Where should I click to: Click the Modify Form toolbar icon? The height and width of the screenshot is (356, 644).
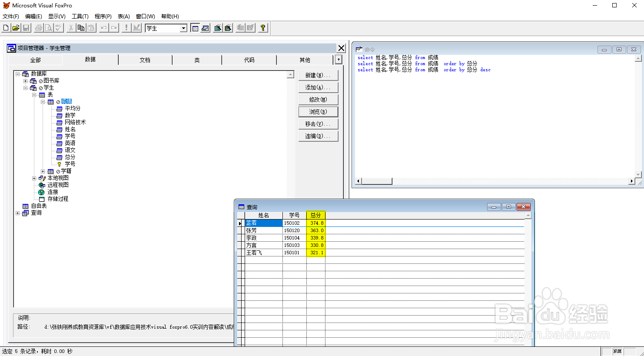pos(136,28)
